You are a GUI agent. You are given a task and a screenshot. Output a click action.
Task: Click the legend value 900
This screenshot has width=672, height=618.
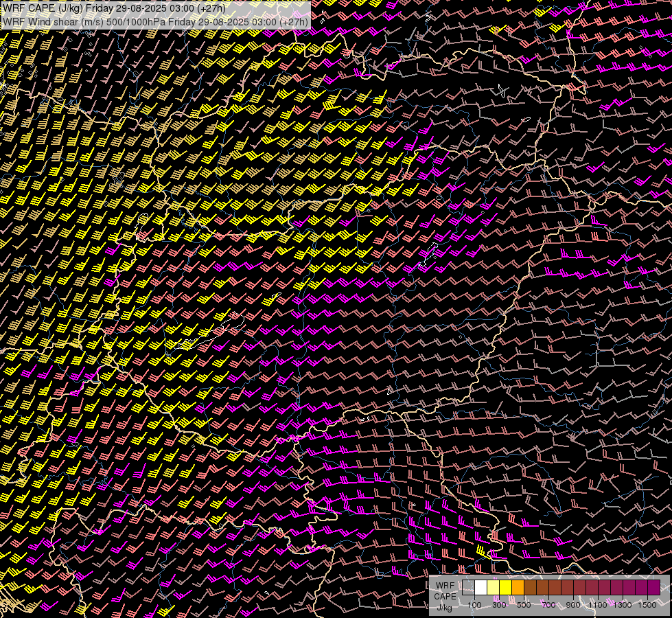(573, 605)
